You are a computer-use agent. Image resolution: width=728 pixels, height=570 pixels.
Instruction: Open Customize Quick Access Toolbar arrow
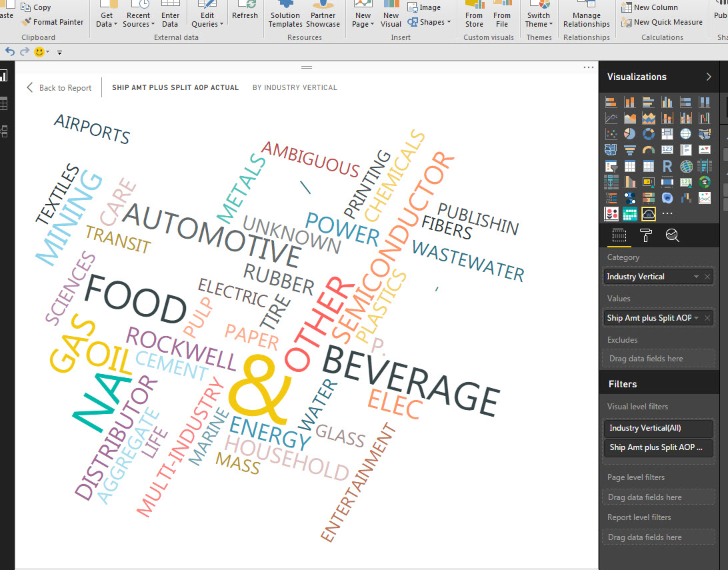[x=59, y=53]
